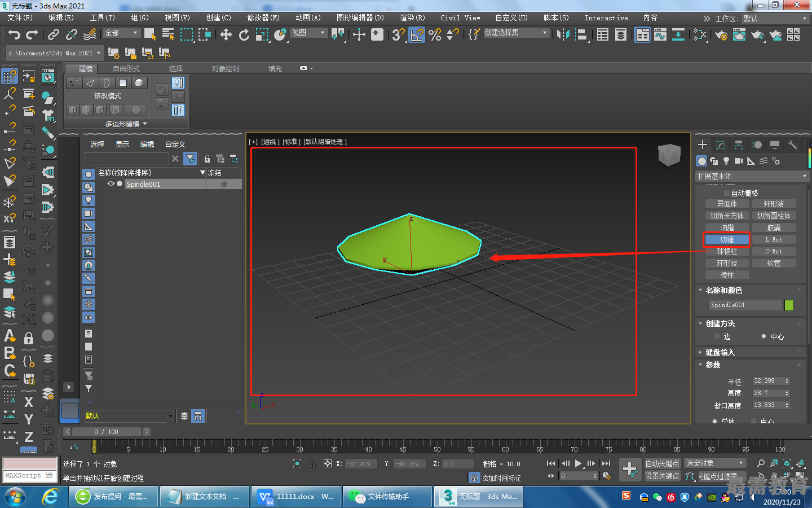Click the Geometry sphere category icon
This screenshot has width=812, height=508.
point(701,161)
